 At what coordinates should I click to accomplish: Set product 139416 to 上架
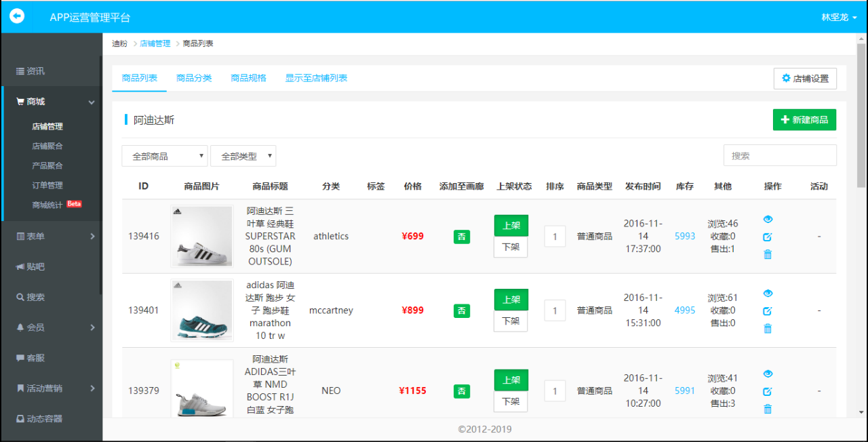click(511, 226)
